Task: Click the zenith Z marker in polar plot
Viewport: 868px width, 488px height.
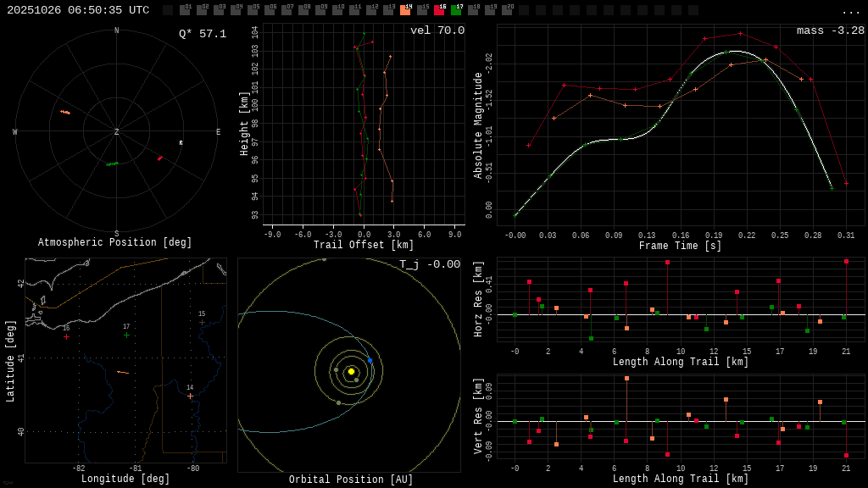Action: point(117,132)
